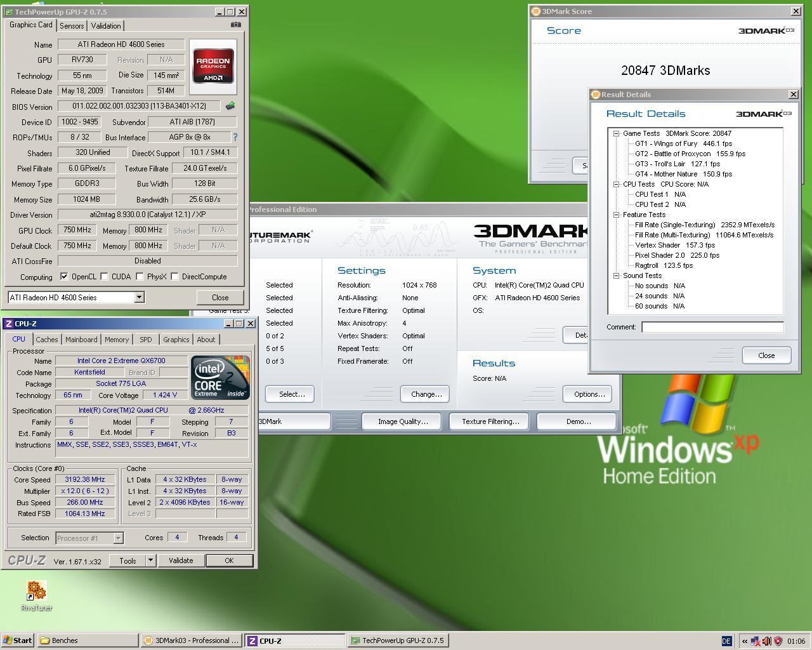The width and height of the screenshot is (812, 650).
Task: Toggle the OpenCL checkbox
Action: click(64, 277)
